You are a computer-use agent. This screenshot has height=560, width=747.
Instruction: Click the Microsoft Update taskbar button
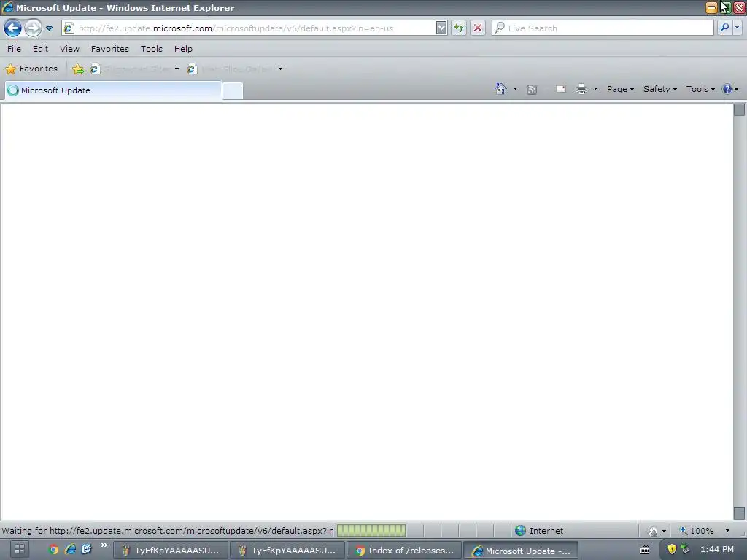pyautogui.click(x=521, y=551)
